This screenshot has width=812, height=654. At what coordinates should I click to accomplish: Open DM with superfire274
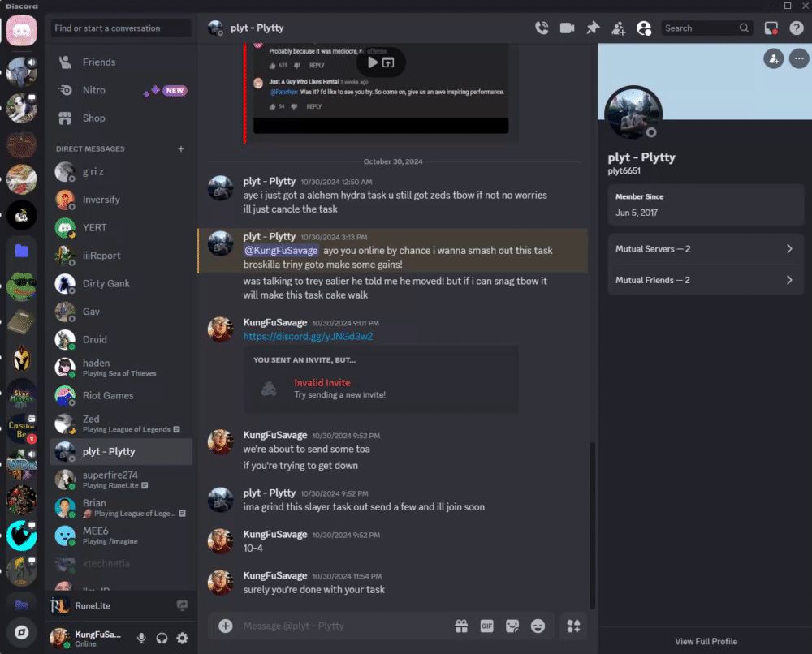(x=121, y=479)
